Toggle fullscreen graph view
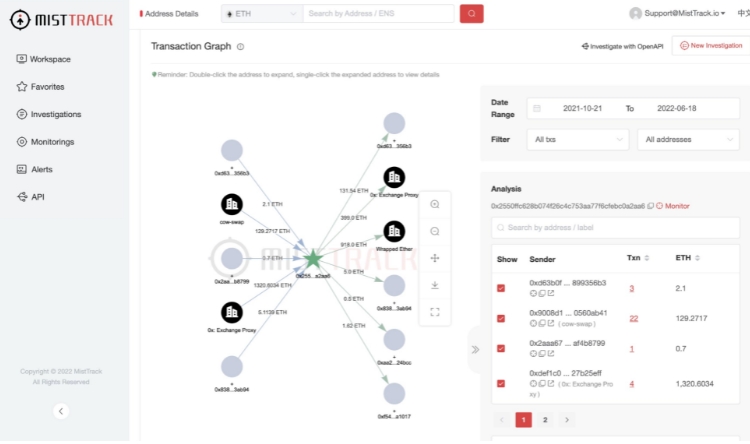This screenshot has width=750, height=444. (434, 312)
